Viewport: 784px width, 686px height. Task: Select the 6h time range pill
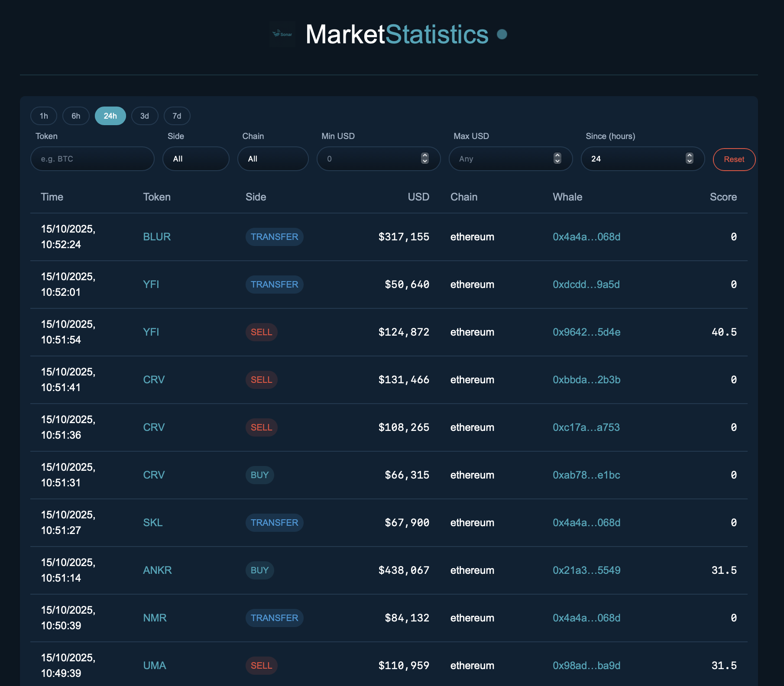click(76, 116)
